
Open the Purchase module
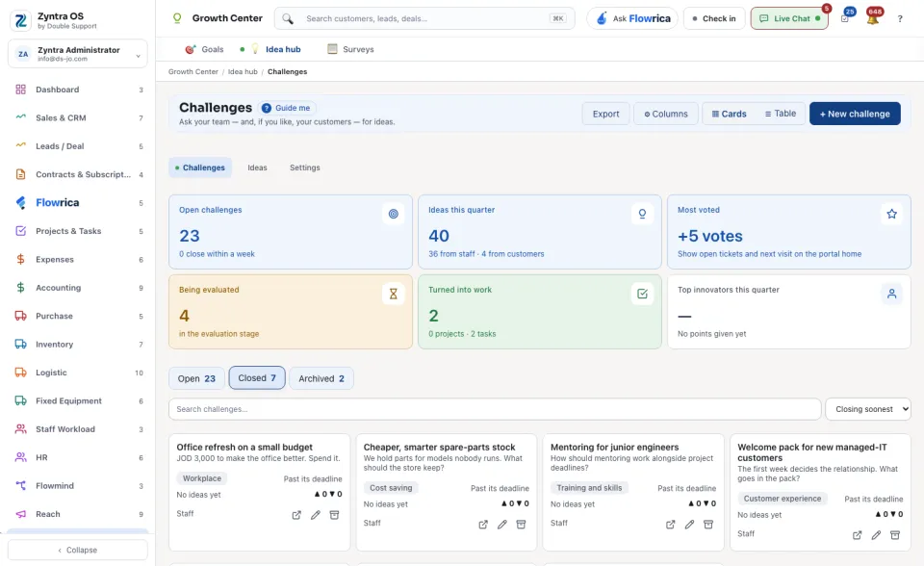[x=78, y=316]
